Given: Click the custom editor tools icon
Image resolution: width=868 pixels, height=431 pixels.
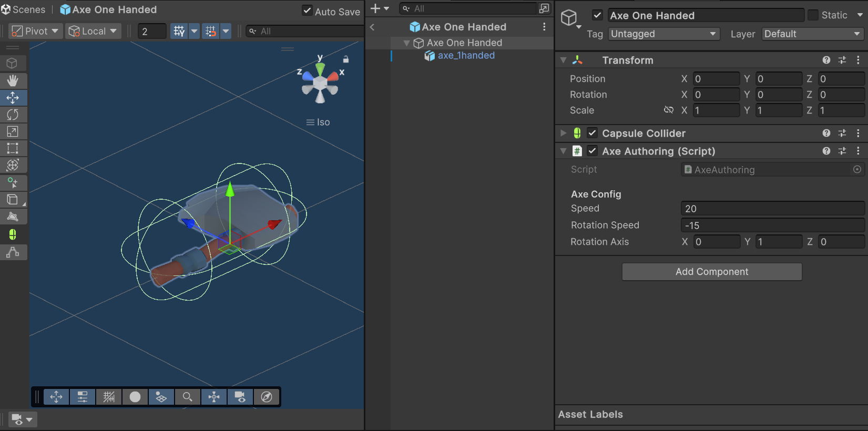Looking at the screenshot, I should 13,182.
